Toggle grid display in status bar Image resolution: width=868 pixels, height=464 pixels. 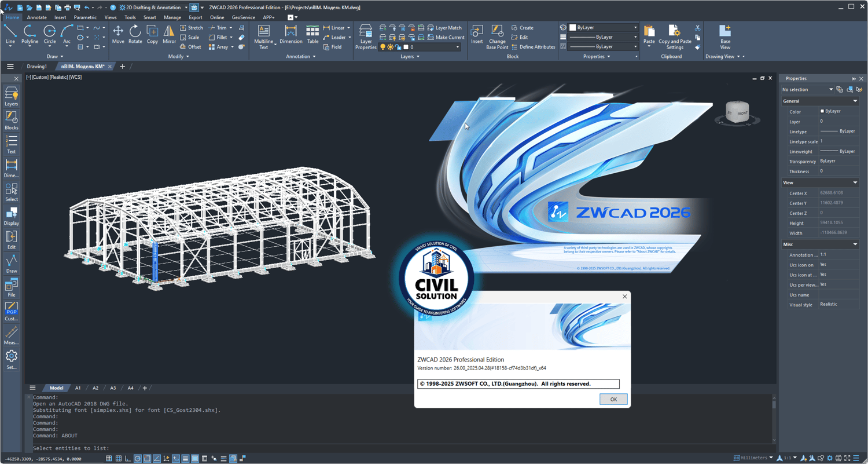coord(109,459)
